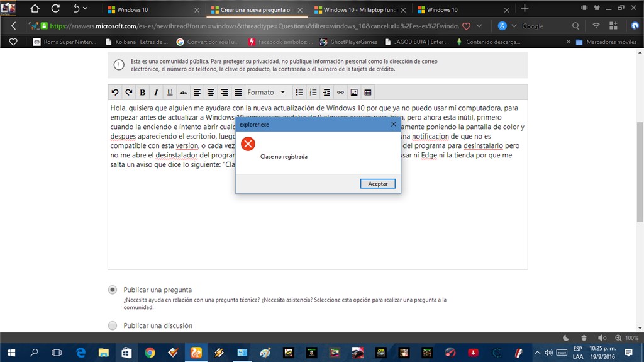Screen dimensions: 644x362
Task: Open Convertidor YouTube bookmark
Action: click(x=208, y=42)
